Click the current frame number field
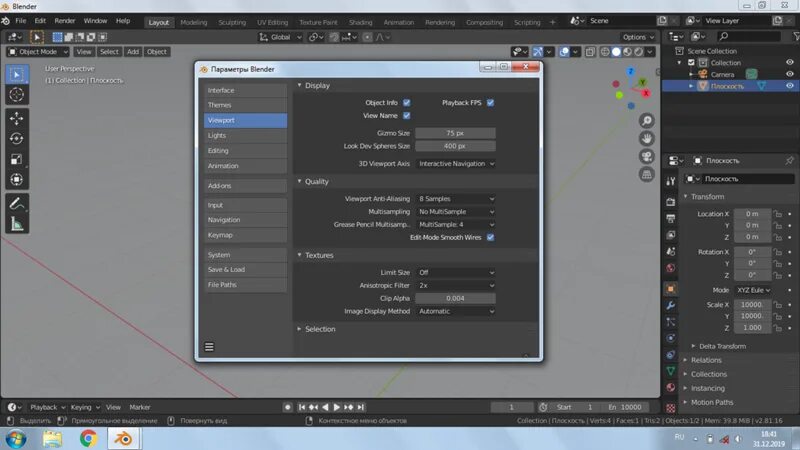This screenshot has height=450, width=800. tap(512, 407)
